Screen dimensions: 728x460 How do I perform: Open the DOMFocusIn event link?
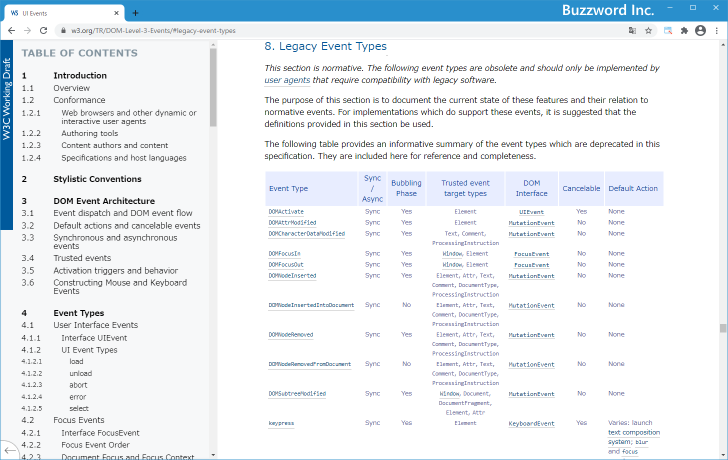[285, 254]
